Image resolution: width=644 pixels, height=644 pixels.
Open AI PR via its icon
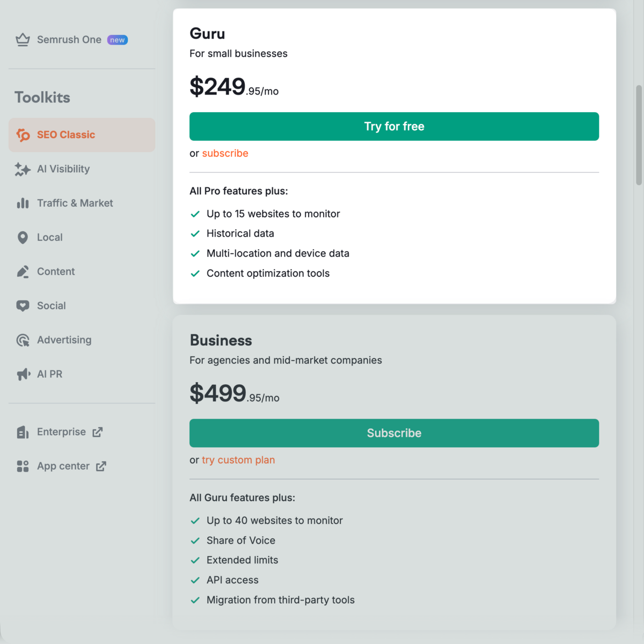coord(23,374)
